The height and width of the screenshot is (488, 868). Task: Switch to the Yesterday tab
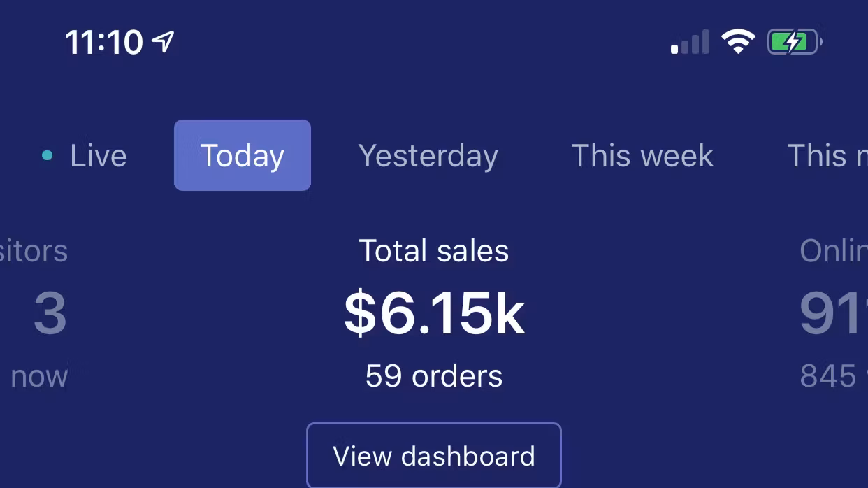tap(428, 155)
